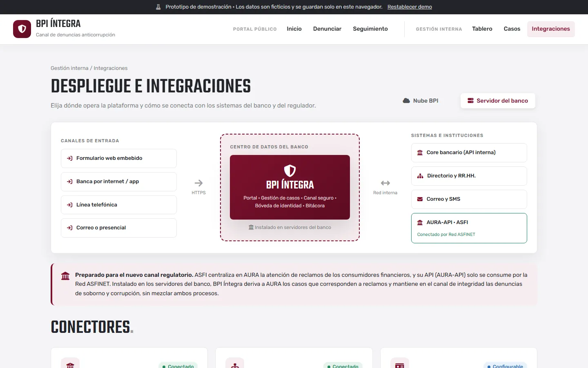Select the Servidor del banco deployment option
This screenshot has width=588, height=368.
click(x=498, y=101)
